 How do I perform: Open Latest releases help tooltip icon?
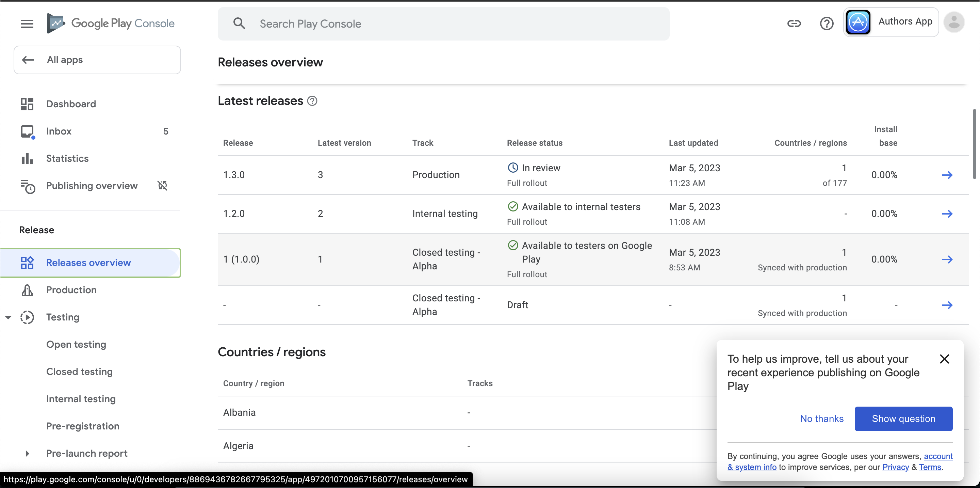point(312,101)
